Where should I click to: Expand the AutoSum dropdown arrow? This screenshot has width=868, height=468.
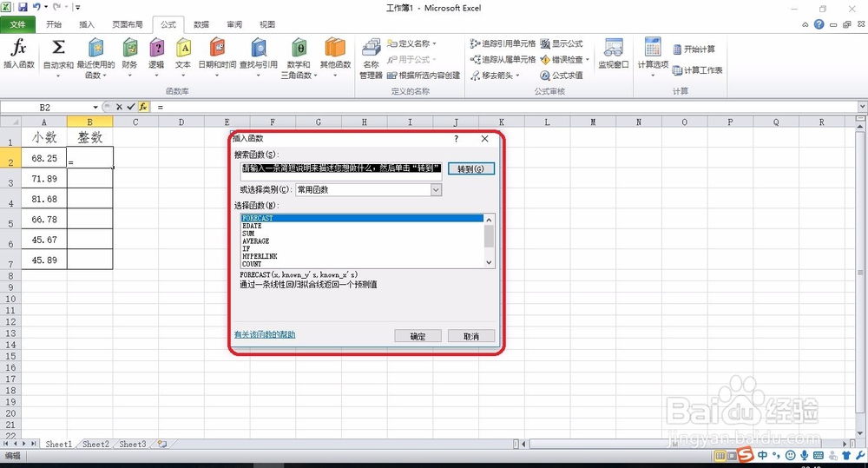[x=58, y=76]
